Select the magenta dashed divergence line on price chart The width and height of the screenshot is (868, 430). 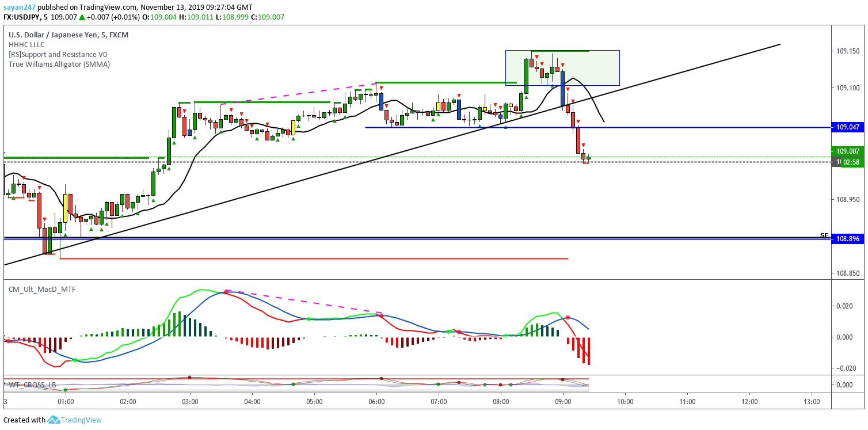(299, 94)
